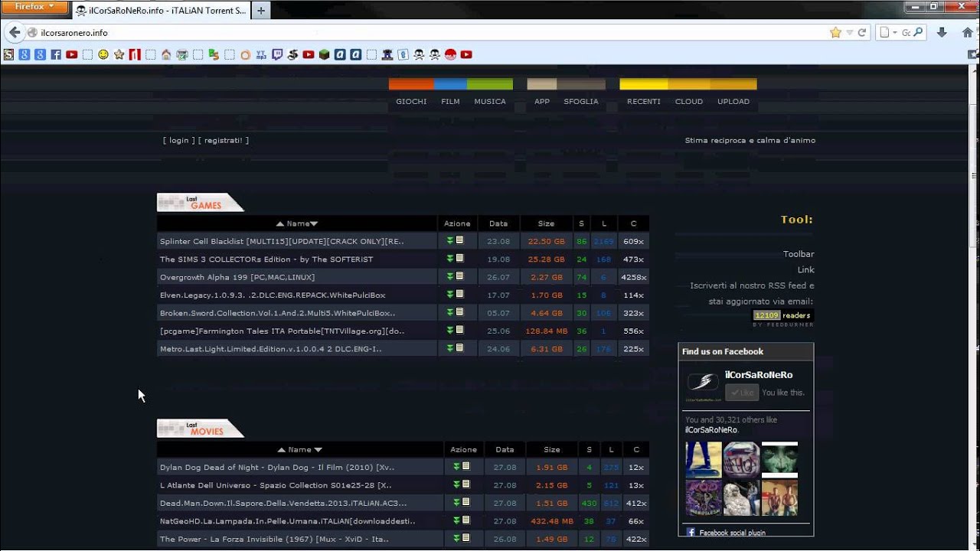980x551 pixels.
Task: Open the MUSICA section
Action: coord(490,101)
